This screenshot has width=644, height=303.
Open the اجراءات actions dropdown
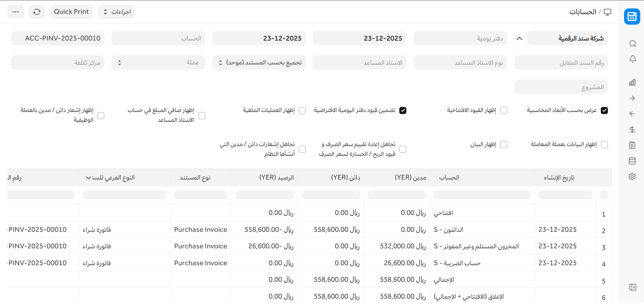coord(117,12)
